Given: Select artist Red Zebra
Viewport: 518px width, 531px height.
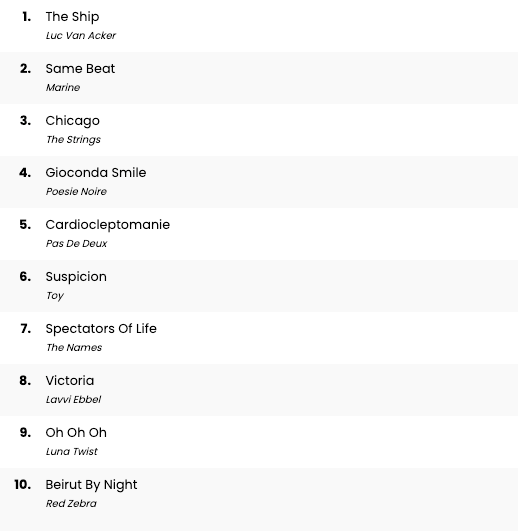Looking at the screenshot, I should pos(71,504).
